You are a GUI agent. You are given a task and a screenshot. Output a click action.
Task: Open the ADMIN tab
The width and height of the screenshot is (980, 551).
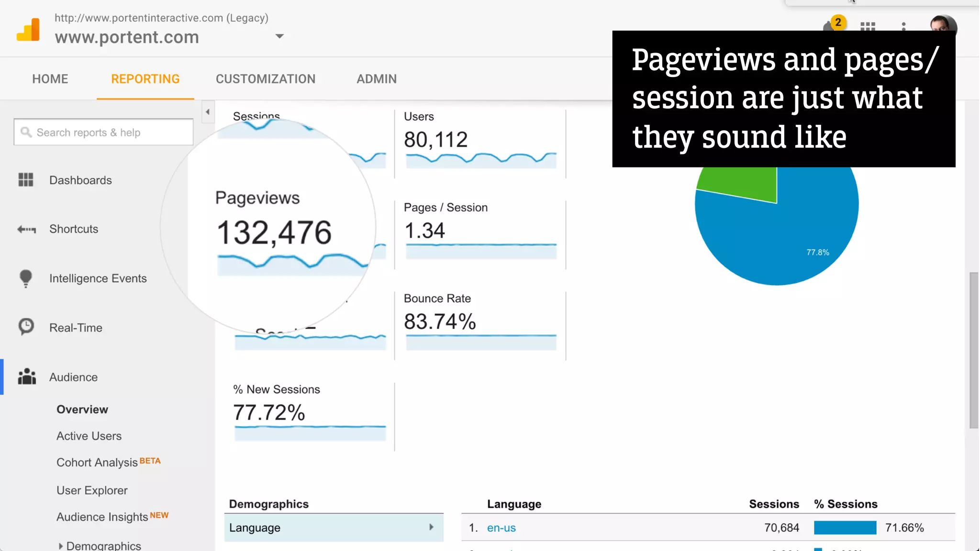pos(377,79)
